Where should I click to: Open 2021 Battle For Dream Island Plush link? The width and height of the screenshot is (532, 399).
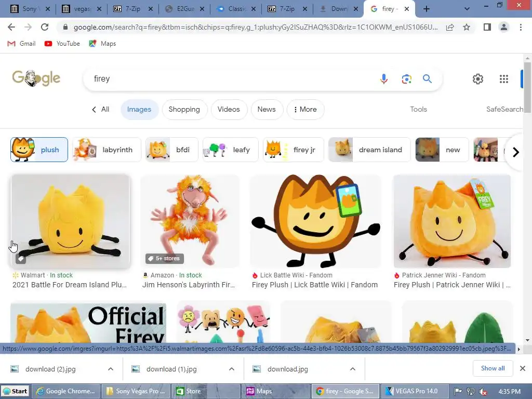pyautogui.click(x=70, y=285)
